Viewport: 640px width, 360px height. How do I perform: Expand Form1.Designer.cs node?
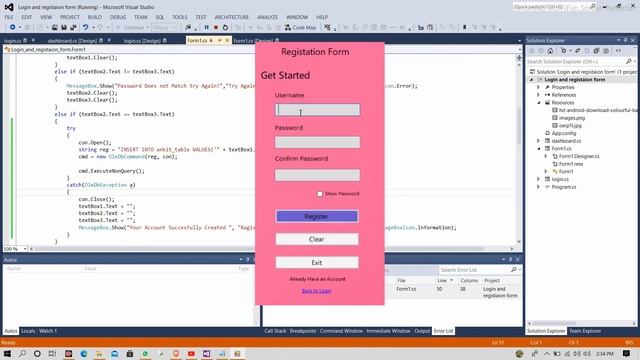pos(546,156)
